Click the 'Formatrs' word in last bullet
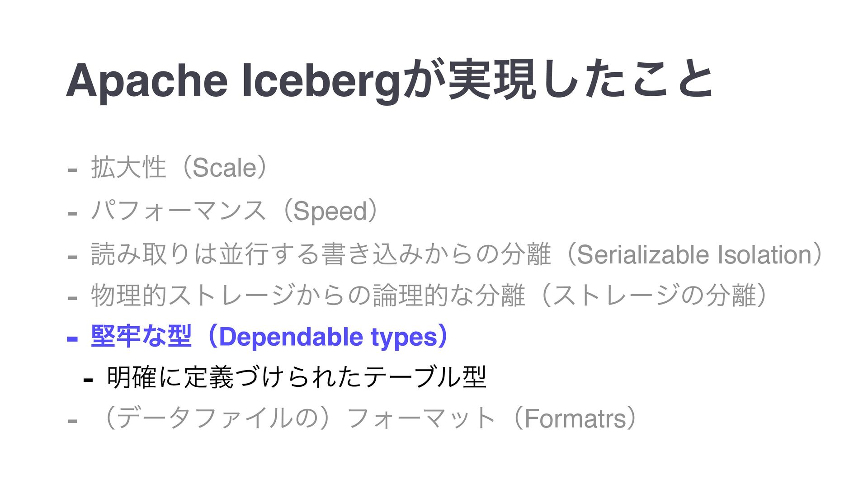Viewport: 868px width, 488px height. [575, 418]
